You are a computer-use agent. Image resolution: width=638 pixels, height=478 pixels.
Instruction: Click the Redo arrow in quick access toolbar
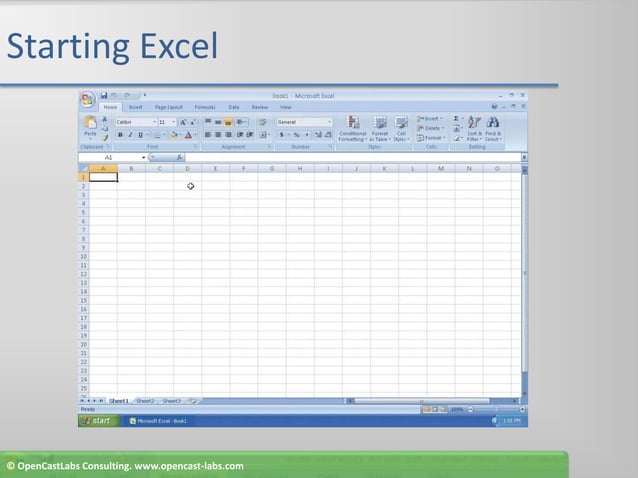coord(128,95)
